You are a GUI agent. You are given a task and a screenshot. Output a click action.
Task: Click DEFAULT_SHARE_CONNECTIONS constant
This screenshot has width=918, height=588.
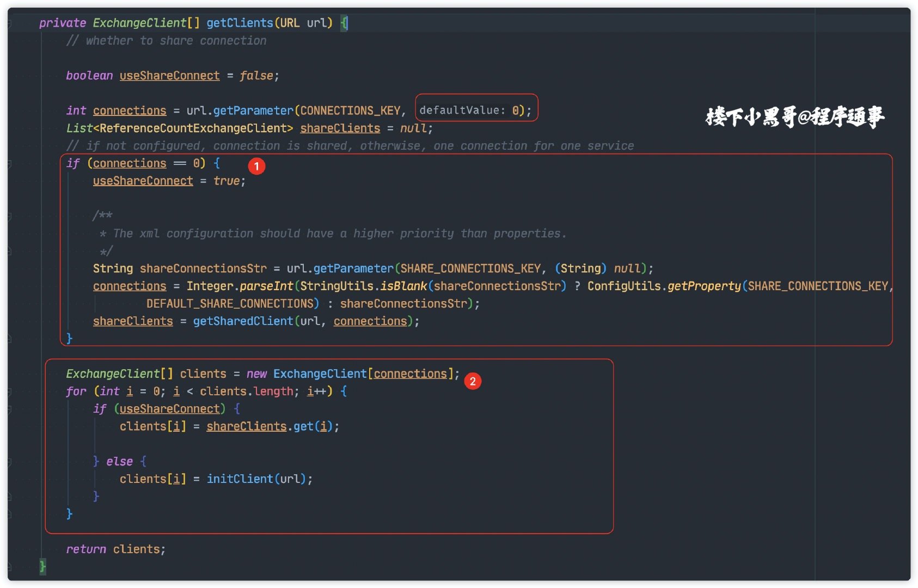(230, 304)
